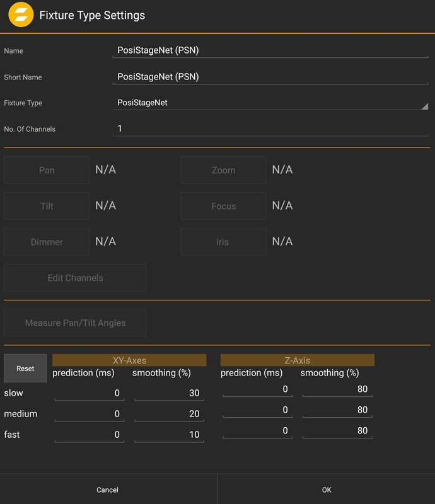
Task: Click the yellow app logo icon
Action: [21, 14]
